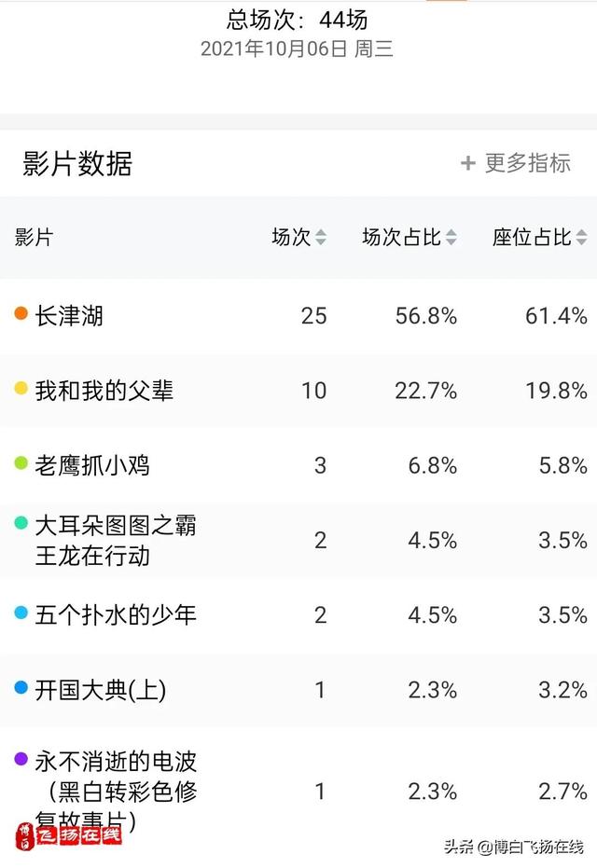Sort by 场次 column arrows
The width and height of the screenshot is (597, 868).
[x=321, y=238]
